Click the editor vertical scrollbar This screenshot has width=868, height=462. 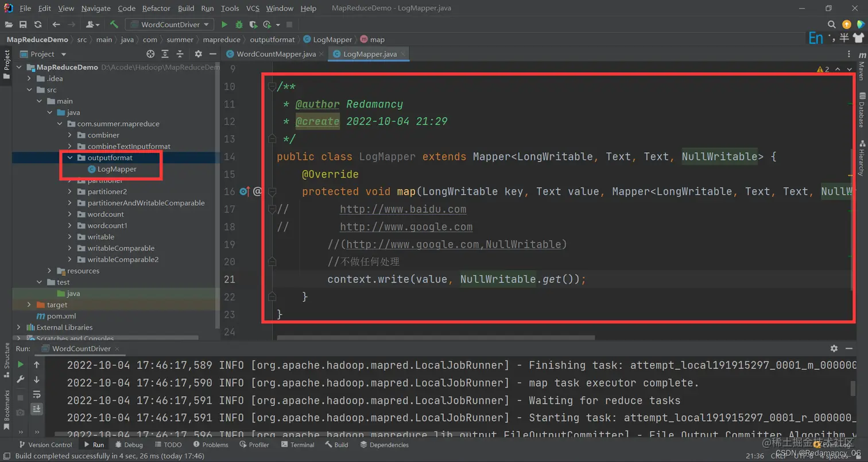[x=852, y=218]
